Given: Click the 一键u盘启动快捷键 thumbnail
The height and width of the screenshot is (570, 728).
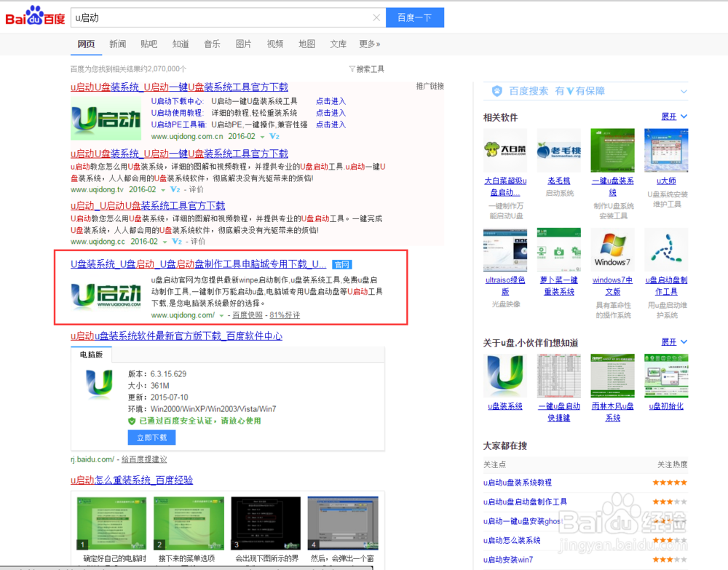Looking at the screenshot, I should [x=559, y=376].
